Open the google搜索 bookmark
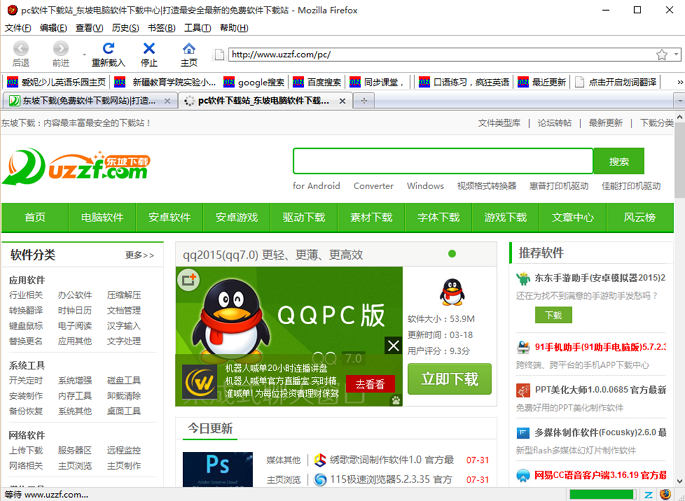This screenshot has width=685, height=501. point(254,82)
